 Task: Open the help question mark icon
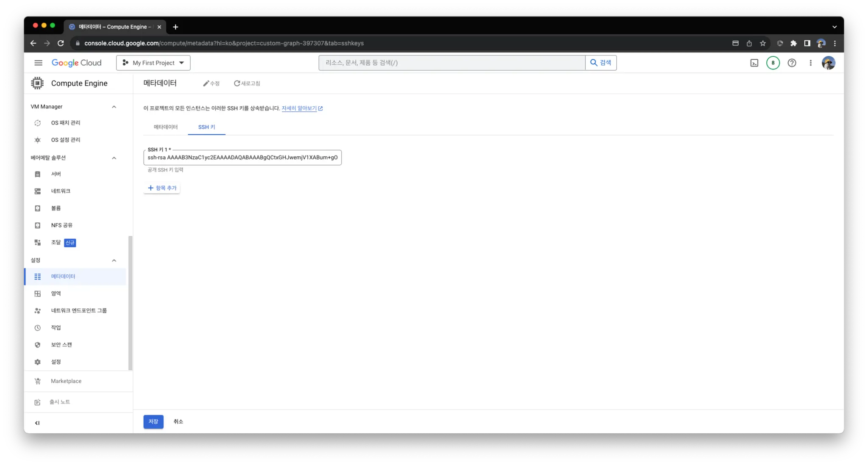click(792, 63)
